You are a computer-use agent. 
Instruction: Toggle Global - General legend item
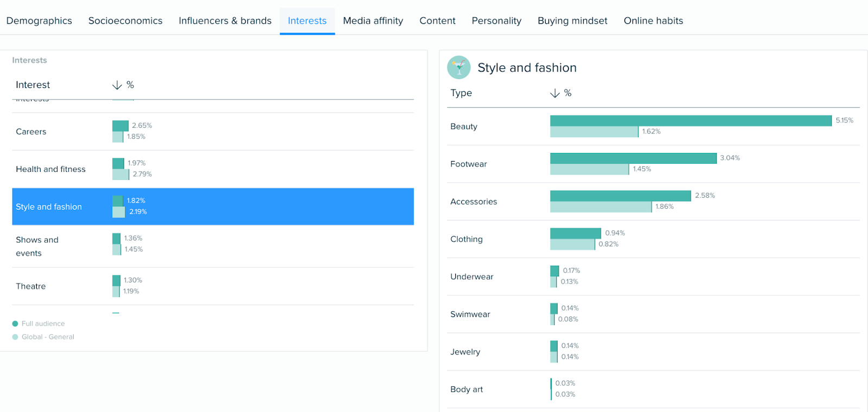[x=43, y=337]
